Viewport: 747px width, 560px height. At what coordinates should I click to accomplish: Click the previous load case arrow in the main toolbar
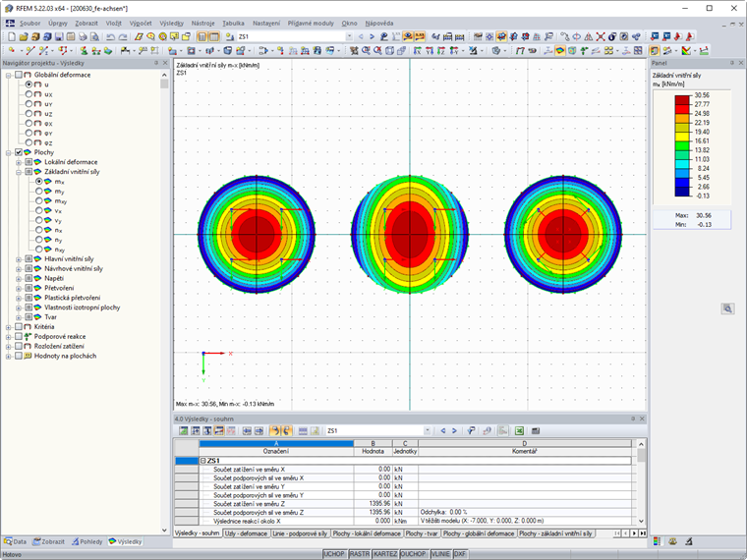pyautogui.click(x=361, y=36)
